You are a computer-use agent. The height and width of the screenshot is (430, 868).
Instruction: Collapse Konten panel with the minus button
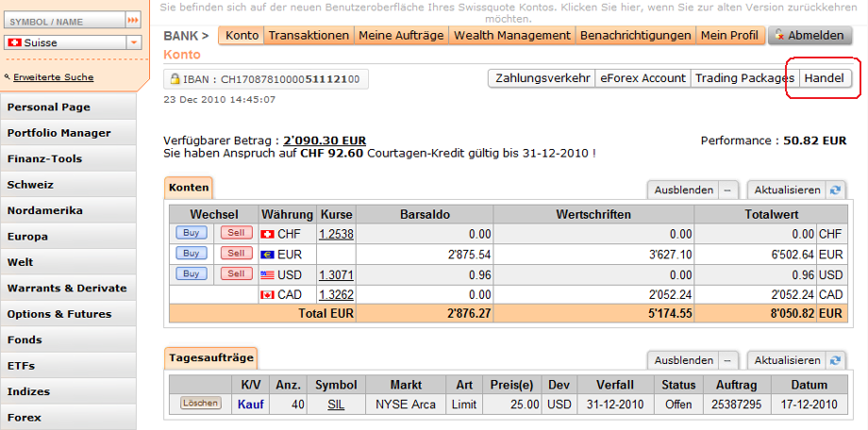[x=727, y=190]
